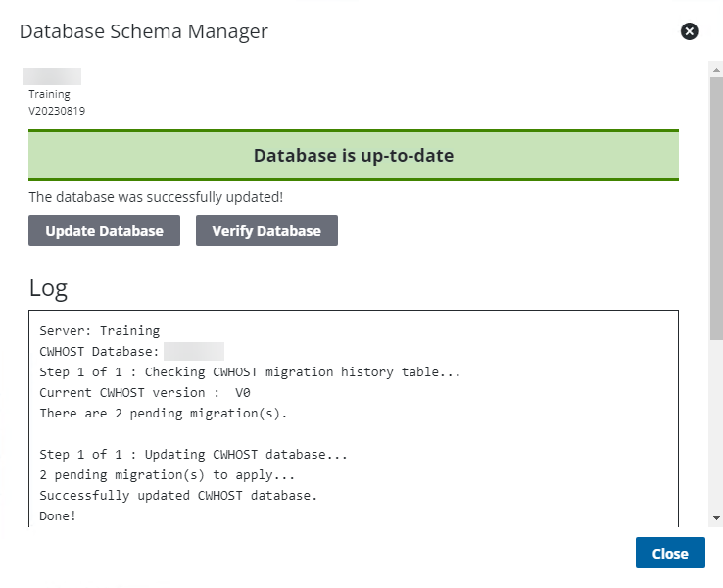Click the 'Training' label under server name
Image resolution: width=723 pixels, height=588 pixels.
49,95
